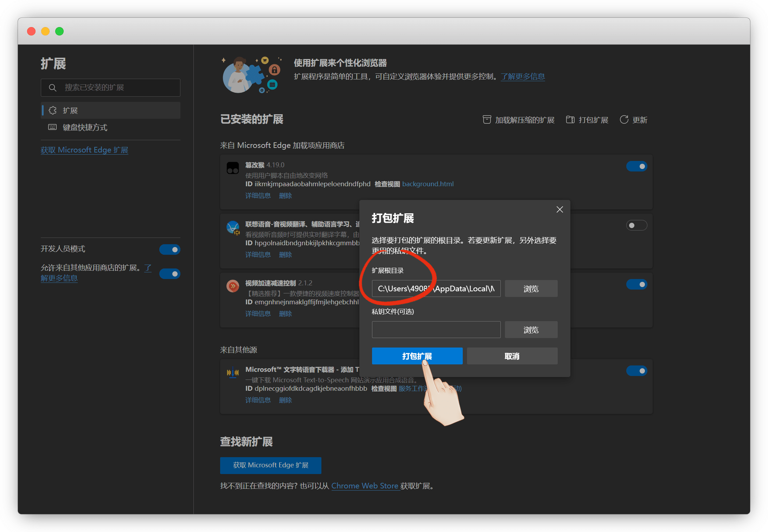768x532 pixels.
Task: Browse for the extension root directory
Action: click(x=531, y=288)
